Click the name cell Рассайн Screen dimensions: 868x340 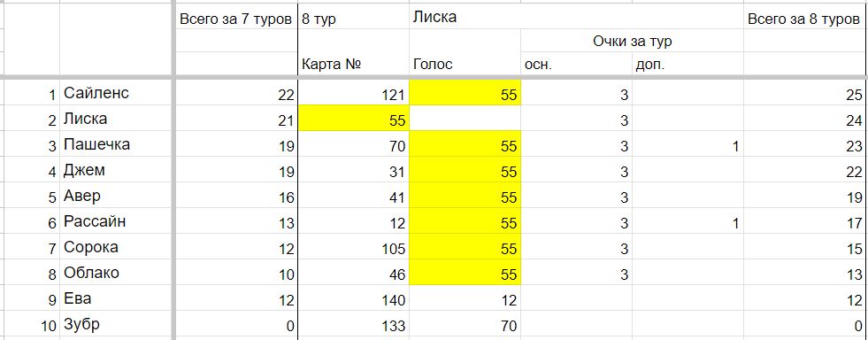click(x=116, y=221)
